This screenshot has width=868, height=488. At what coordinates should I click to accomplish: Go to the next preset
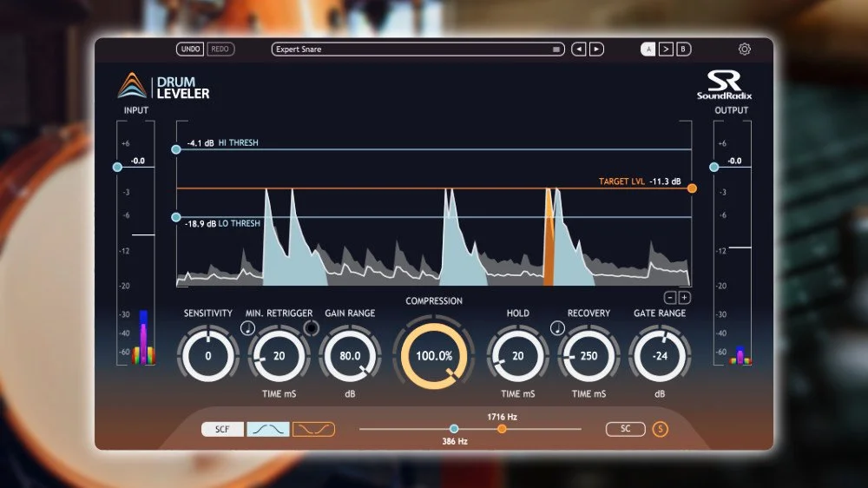(596, 49)
